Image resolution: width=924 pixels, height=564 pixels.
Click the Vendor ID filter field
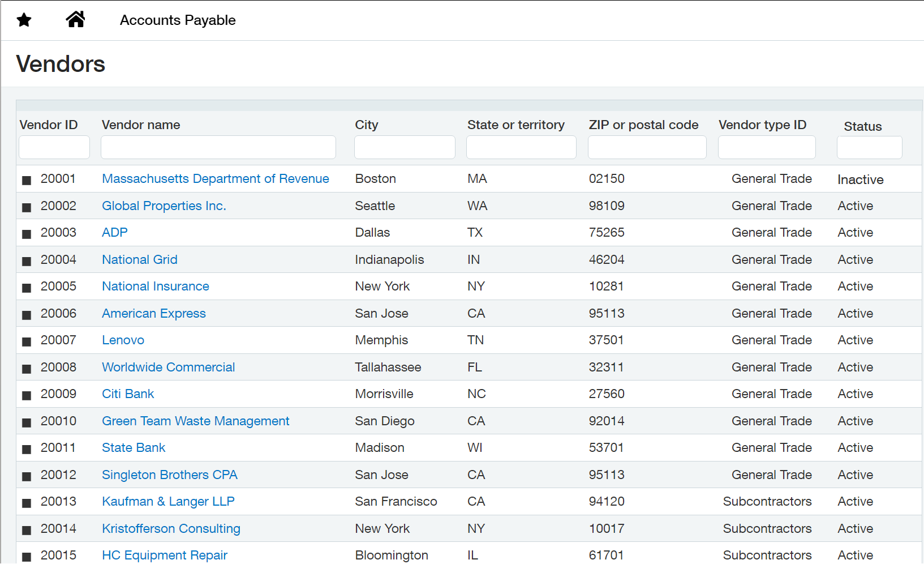[x=54, y=147]
